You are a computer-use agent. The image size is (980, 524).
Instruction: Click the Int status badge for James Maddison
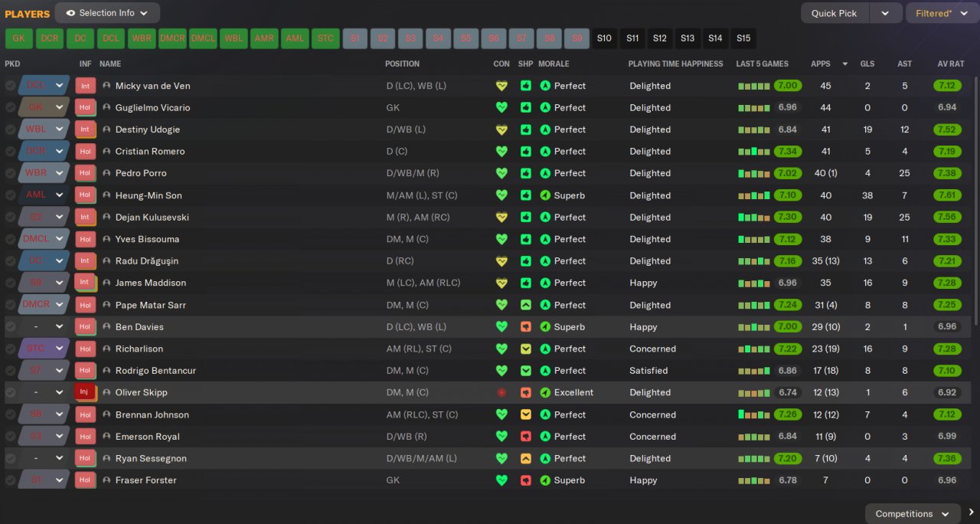[85, 283]
